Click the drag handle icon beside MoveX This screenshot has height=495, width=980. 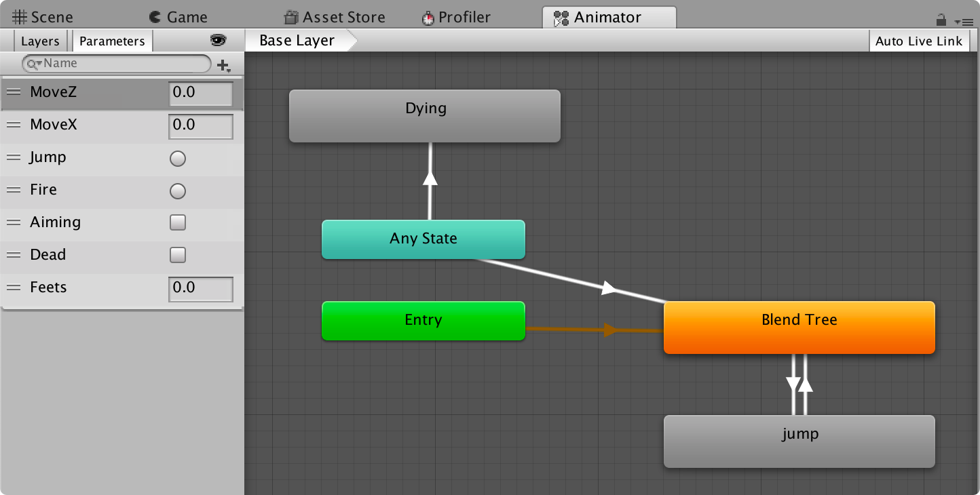tap(14, 125)
